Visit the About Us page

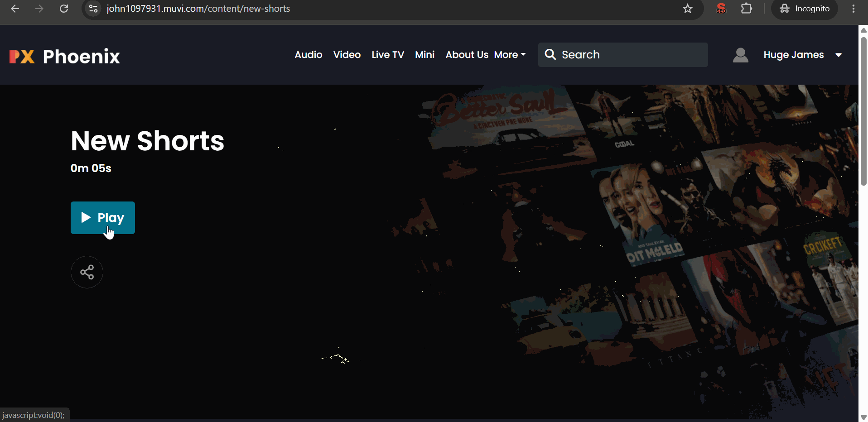point(467,55)
